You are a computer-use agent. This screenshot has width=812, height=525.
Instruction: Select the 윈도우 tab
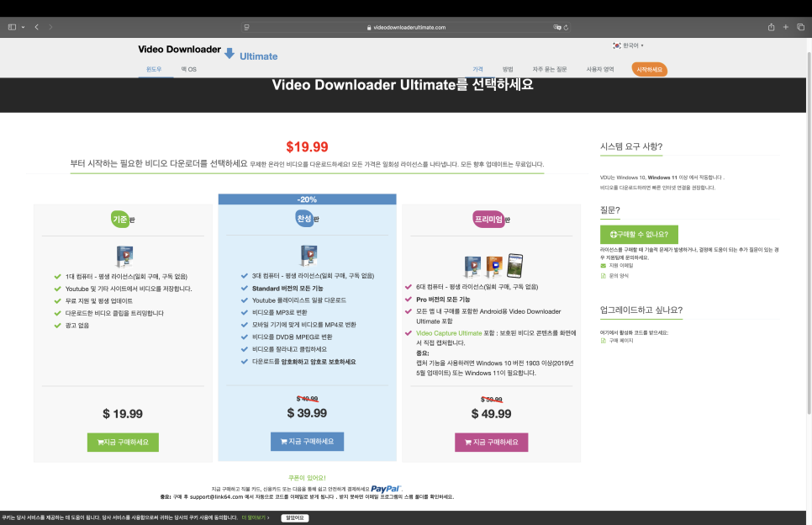154,69
